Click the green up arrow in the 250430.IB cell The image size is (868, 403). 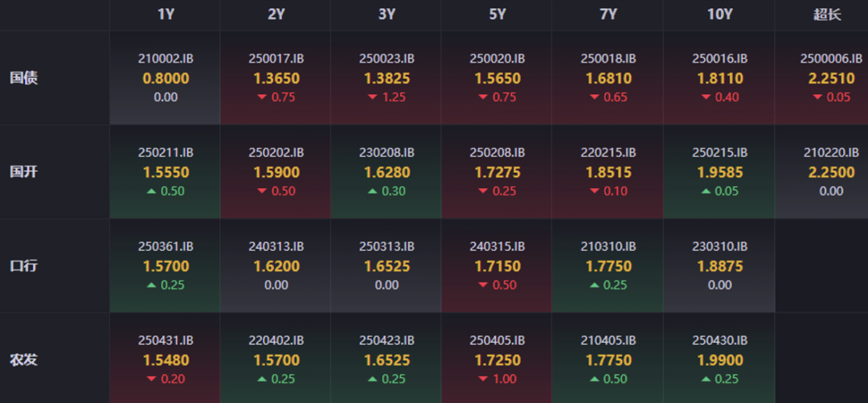pos(706,380)
